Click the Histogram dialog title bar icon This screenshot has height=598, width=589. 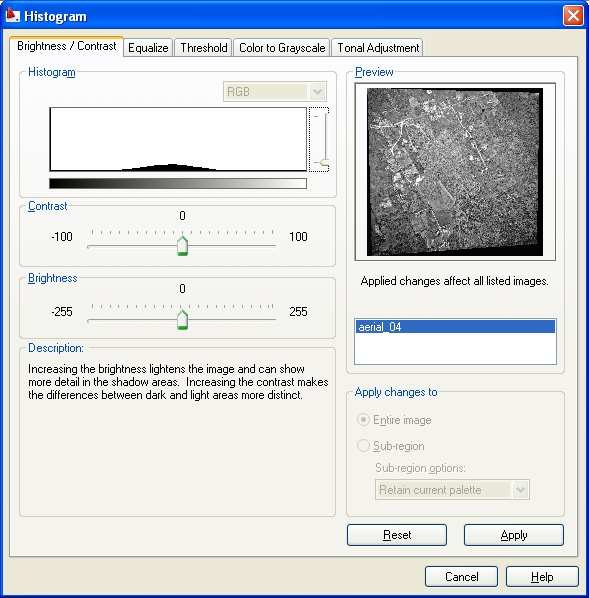(12, 16)
